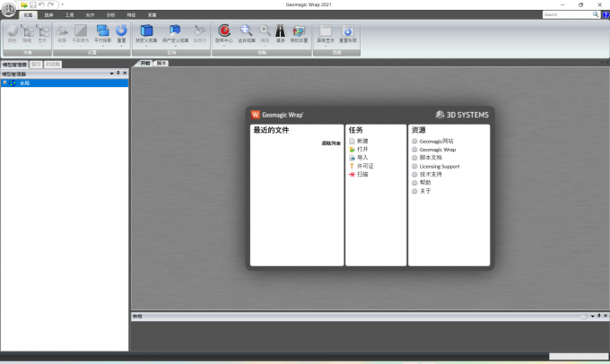
Task: Click the 颜色 sphere icon in ribbon
Action: (12, 30)
